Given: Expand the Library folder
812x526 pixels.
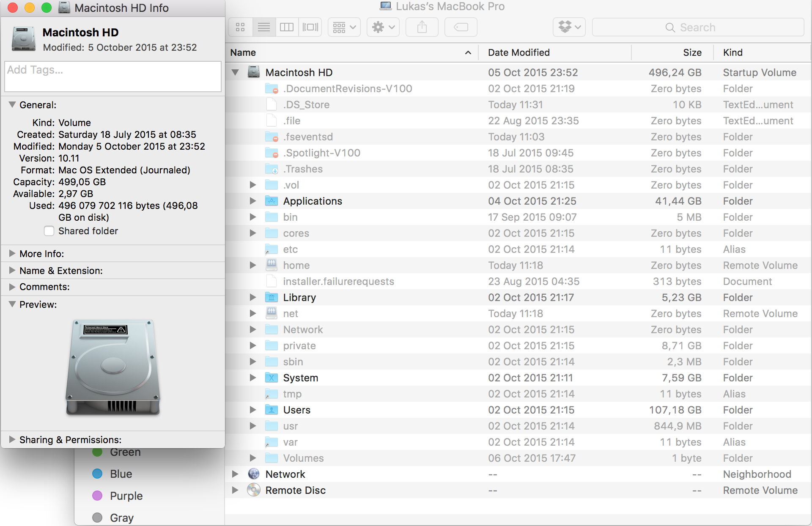Looking at the screenshot, I should click(x=253, y=297).
